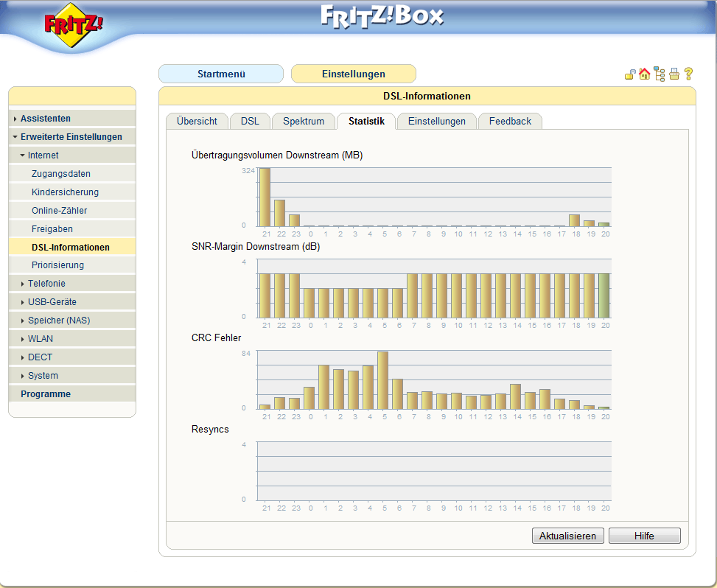Image resolution: width=717 pixels, height=588 pixels.
Task: Open Kindersicherung in the sidebar
Action: click(x=72, y=192)
